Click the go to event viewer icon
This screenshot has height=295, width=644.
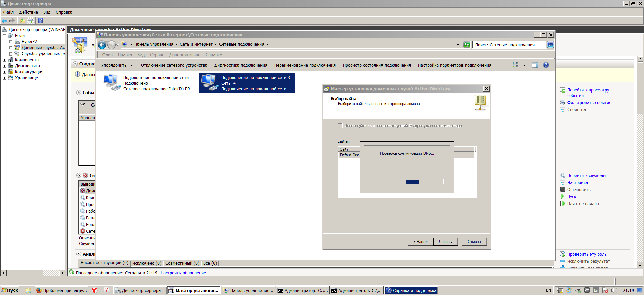point(563,90)
